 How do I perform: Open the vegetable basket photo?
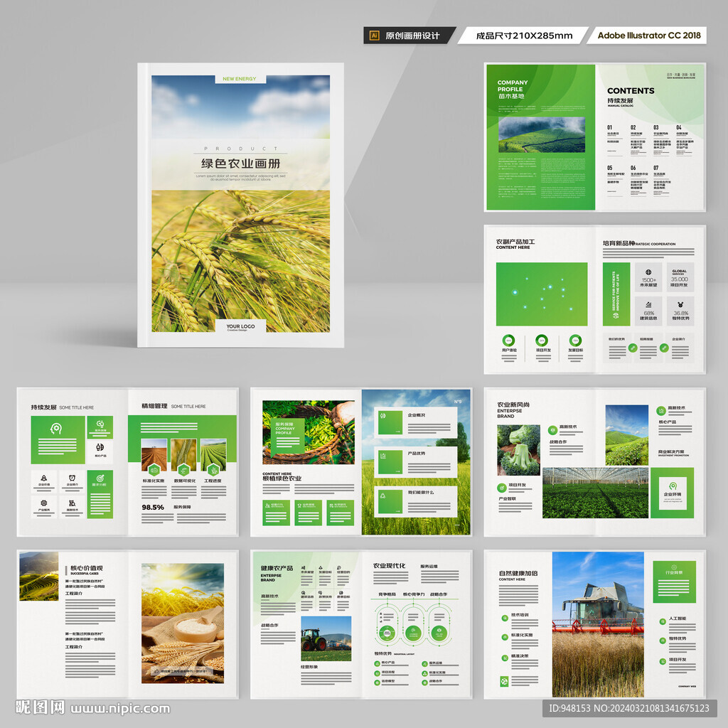coord(309,432)
